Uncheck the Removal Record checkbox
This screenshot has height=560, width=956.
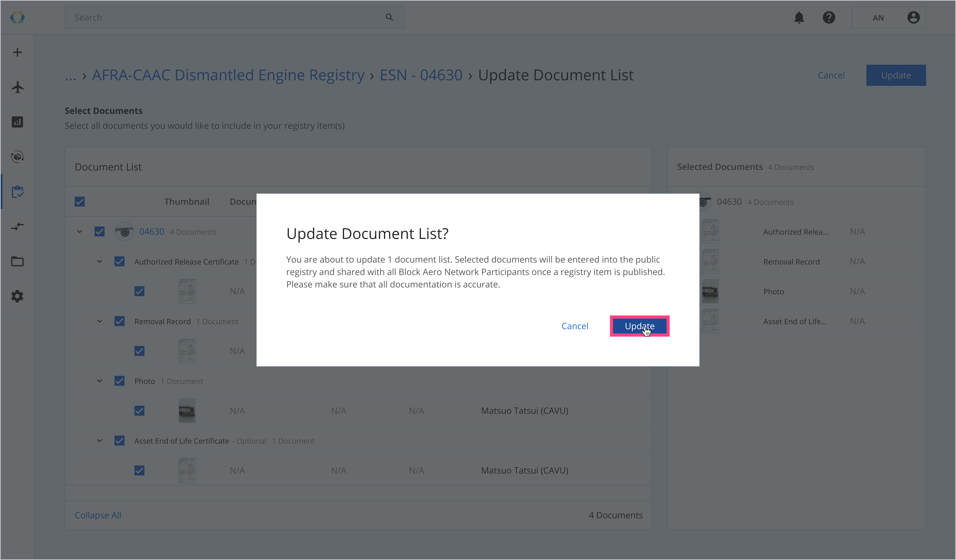119,322
